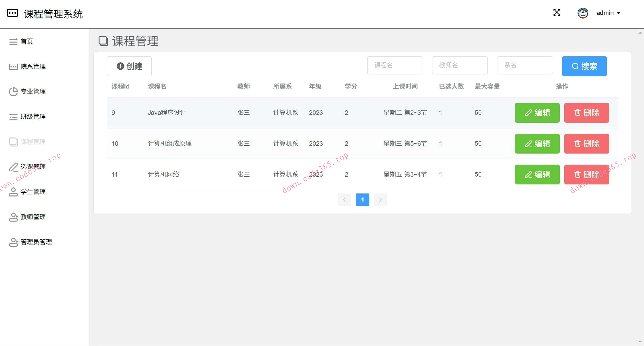
Task: Select the 院系管理 sidebar icon
Action: 13,66
